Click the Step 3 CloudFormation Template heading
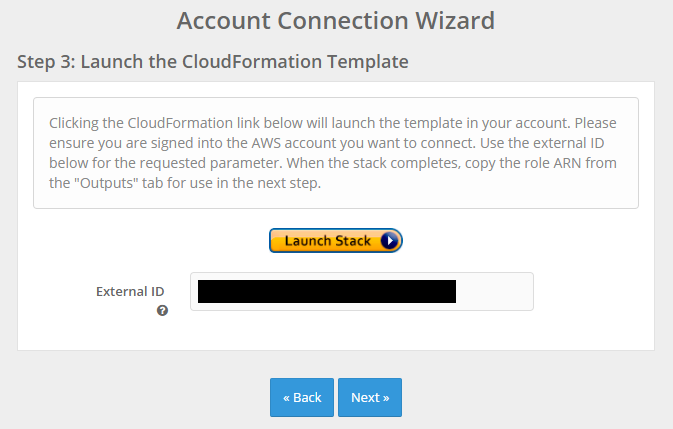 coord(213,62)
